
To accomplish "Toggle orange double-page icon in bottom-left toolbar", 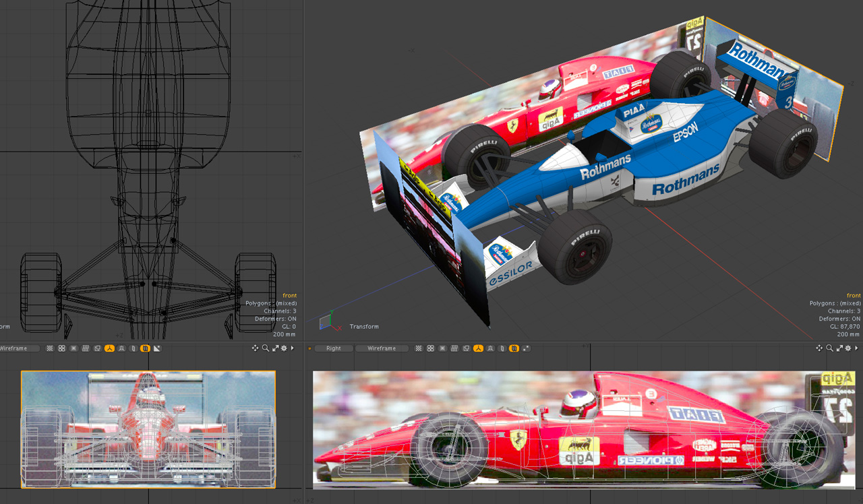I will 145,348.
